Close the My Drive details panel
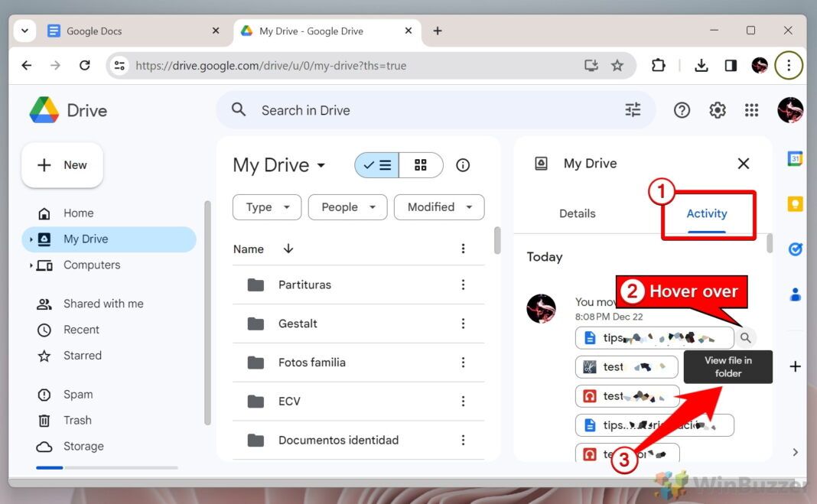Viewport: 817px width, 504px height. pyautogui.click(x=743, y=164)
